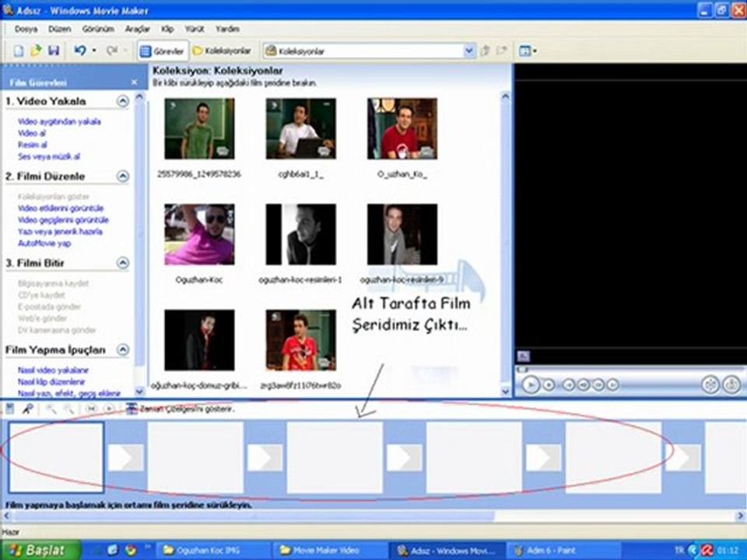Open the Klip menu
Image resolution: width=747 pixels, height=560 pixels.
[167, 29]
